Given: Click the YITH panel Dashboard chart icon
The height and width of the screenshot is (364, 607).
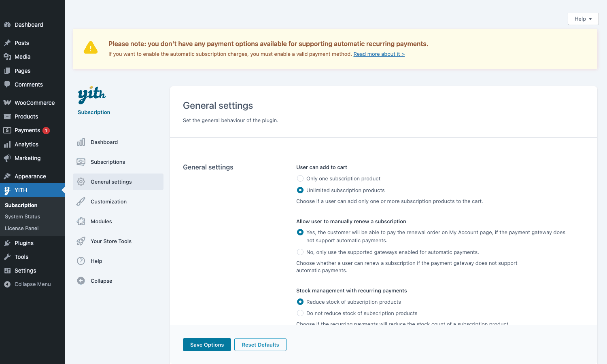Looking at the screenshot, I should pyautogui.click(x=81, y=142).
